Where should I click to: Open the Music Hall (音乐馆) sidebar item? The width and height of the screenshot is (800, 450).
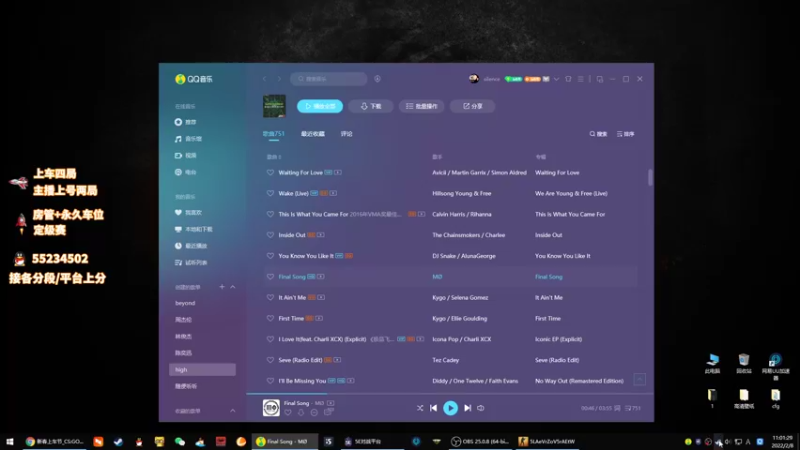[x=188, y=139]
